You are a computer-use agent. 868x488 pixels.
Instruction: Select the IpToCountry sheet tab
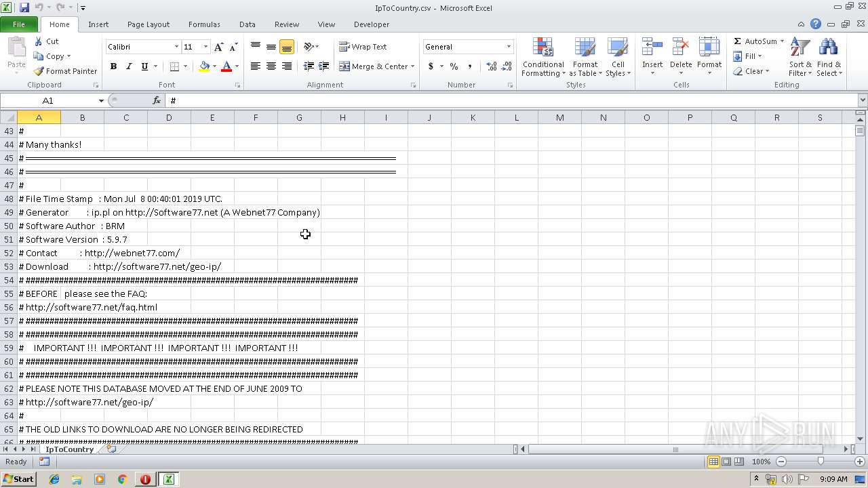(x=69, y=449)
